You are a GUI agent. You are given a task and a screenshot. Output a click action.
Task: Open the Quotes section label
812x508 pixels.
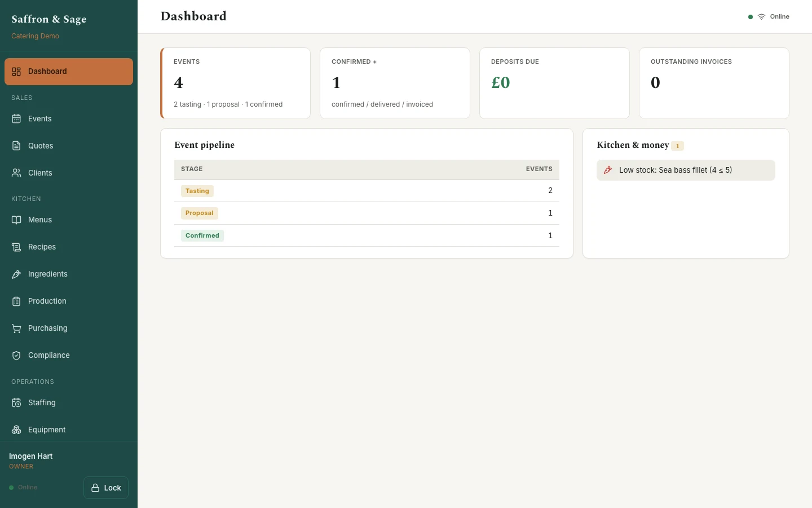[41, 146]
